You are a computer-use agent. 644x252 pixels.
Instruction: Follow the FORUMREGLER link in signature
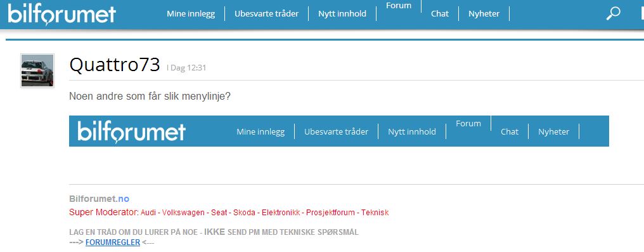tap(113, 242)
